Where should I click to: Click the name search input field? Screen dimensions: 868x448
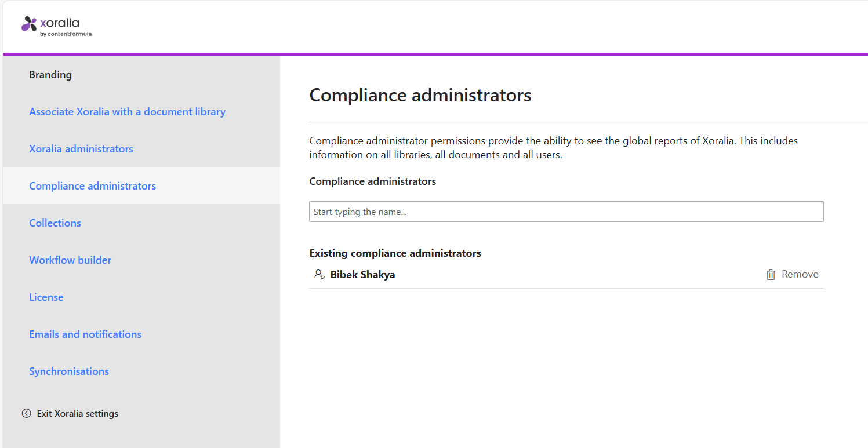[566, 211]
